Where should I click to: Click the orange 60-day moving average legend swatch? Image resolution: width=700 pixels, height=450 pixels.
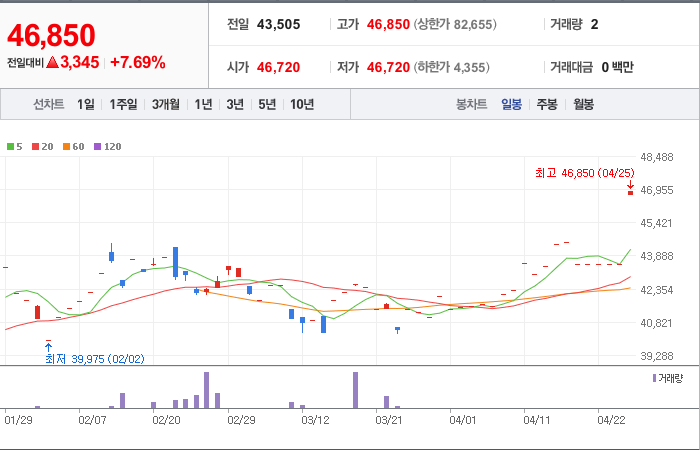(x=66, y=146)
